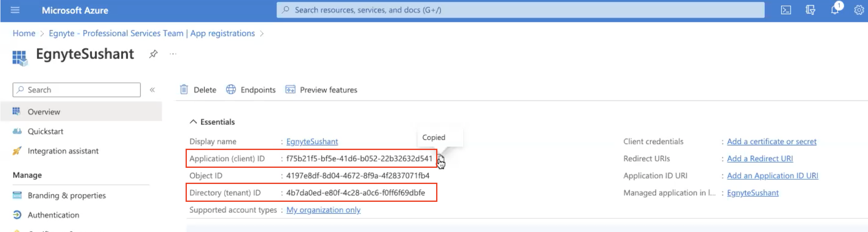Collapse the Essentials section
Screen dimensions: 868x232
click(x=212, y=122)
